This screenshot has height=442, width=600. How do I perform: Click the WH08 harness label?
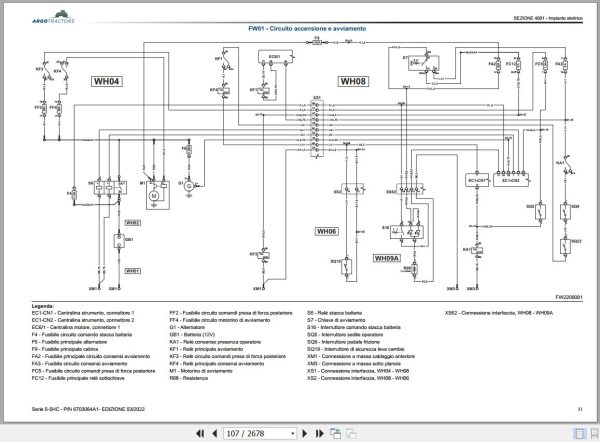tap(353, 81)
